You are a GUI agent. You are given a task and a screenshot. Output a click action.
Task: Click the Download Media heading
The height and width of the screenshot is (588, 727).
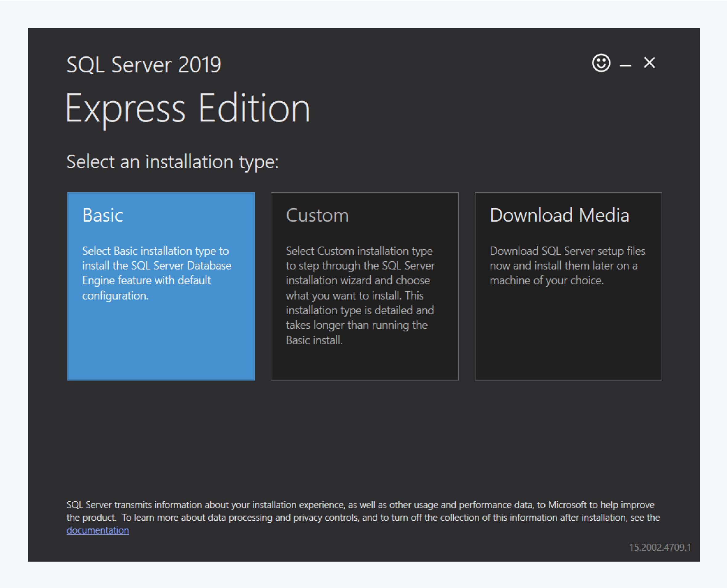pyautogui.click(x=559, y=215)
